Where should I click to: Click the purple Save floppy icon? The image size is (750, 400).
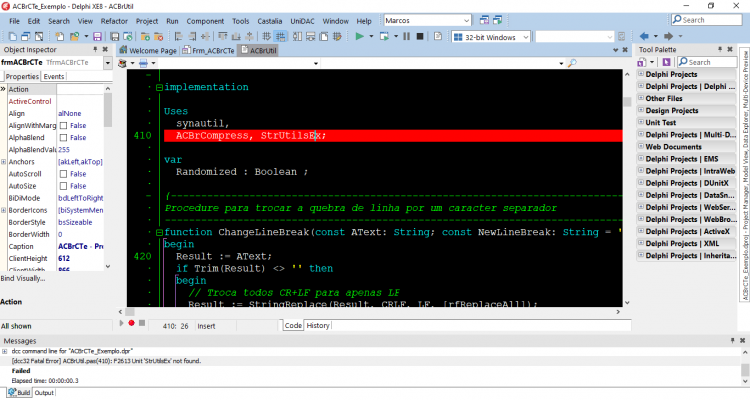97,36
